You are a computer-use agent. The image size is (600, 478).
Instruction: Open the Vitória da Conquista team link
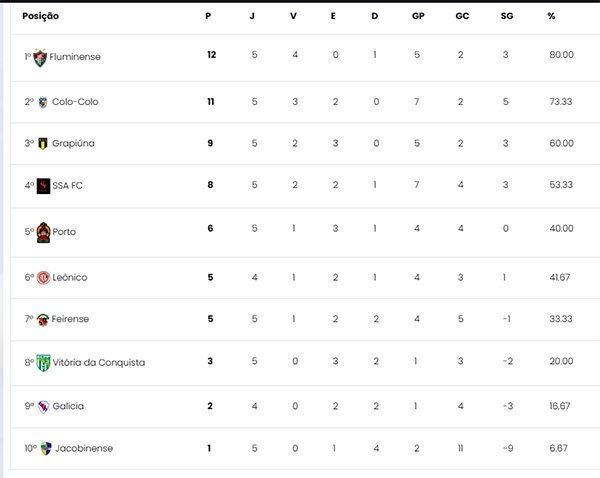pos(99,362)
